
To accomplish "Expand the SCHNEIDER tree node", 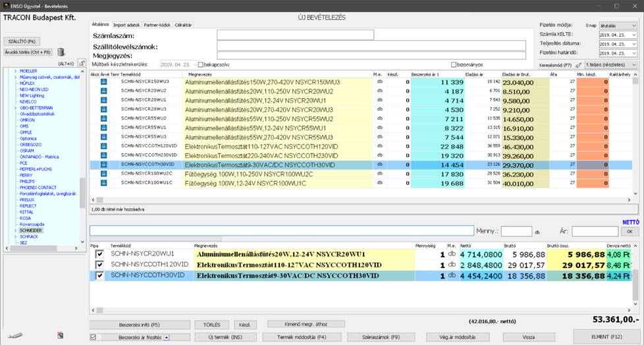I will click(x=16, y=231).
